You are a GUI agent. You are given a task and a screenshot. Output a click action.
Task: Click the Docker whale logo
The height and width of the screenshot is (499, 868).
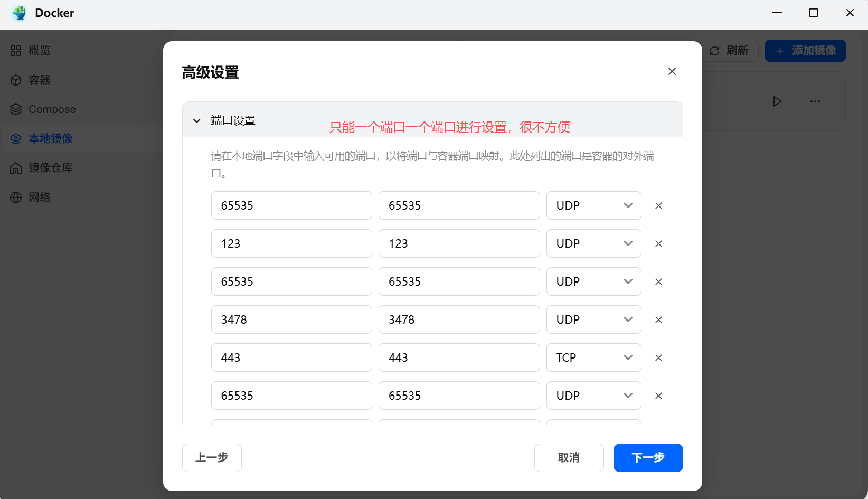(19, 13)
